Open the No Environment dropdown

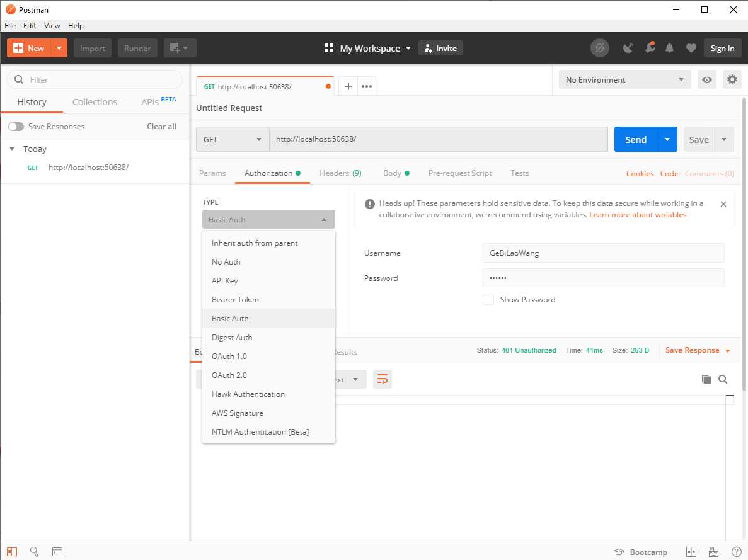pyautogui.click(x=624, y=79)
